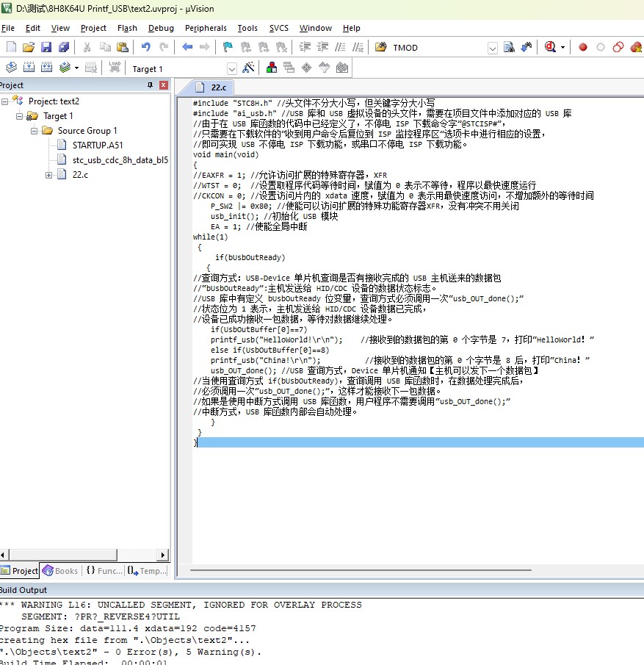Click the Rebuild all target files icon
644x665 pixels.
click(47, 68)
